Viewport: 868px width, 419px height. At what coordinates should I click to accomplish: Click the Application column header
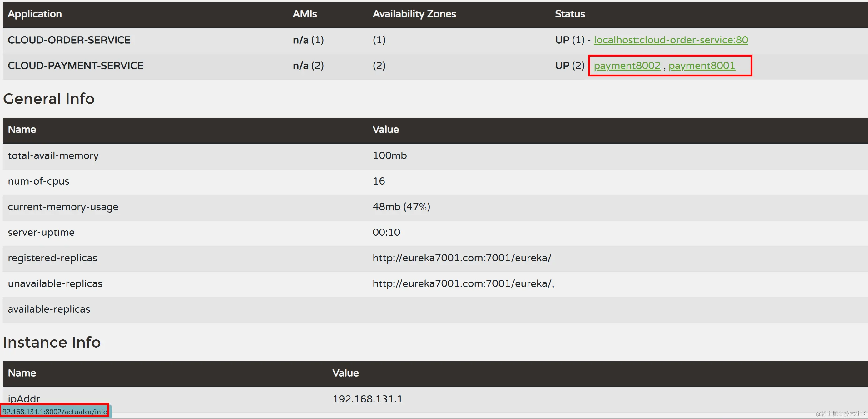(x=35, y=14)
